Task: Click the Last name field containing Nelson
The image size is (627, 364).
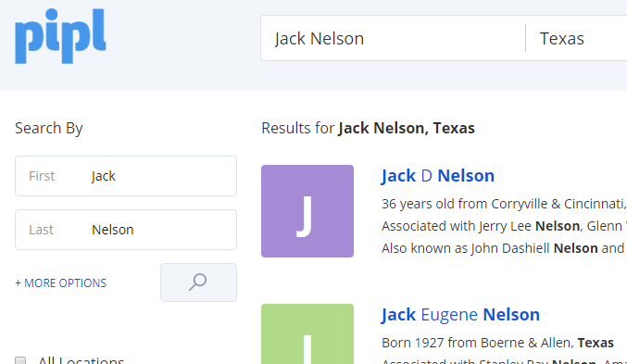Action: click(x=126, y=230)
